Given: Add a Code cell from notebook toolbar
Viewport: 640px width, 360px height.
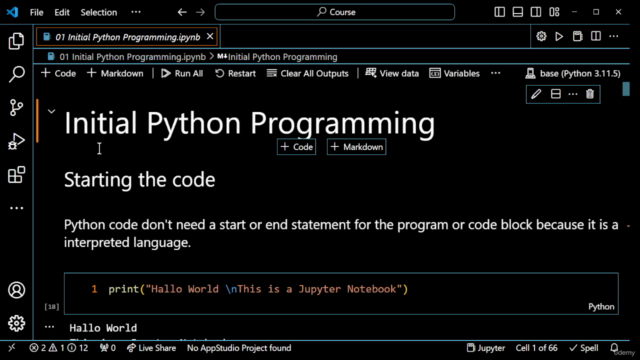Looking at the screenshot, I should 59,73.
